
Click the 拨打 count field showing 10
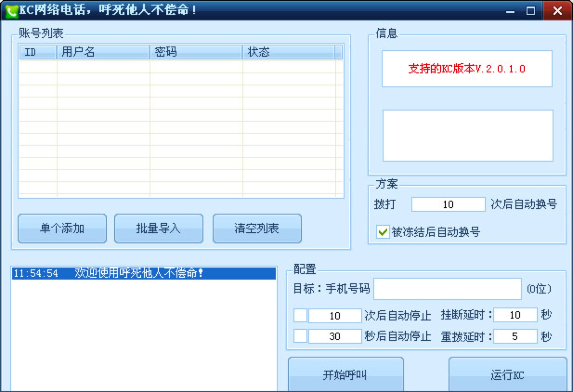coord(449,204)
